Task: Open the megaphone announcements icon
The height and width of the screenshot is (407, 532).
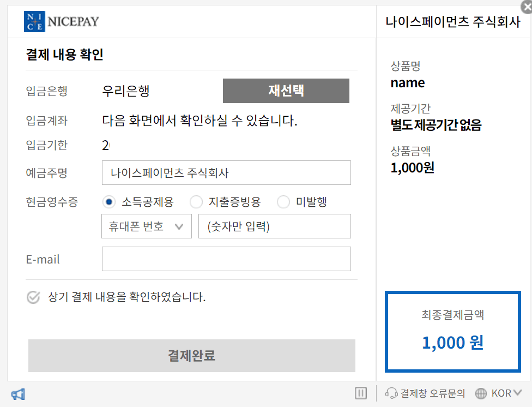Action: [18, 394]
